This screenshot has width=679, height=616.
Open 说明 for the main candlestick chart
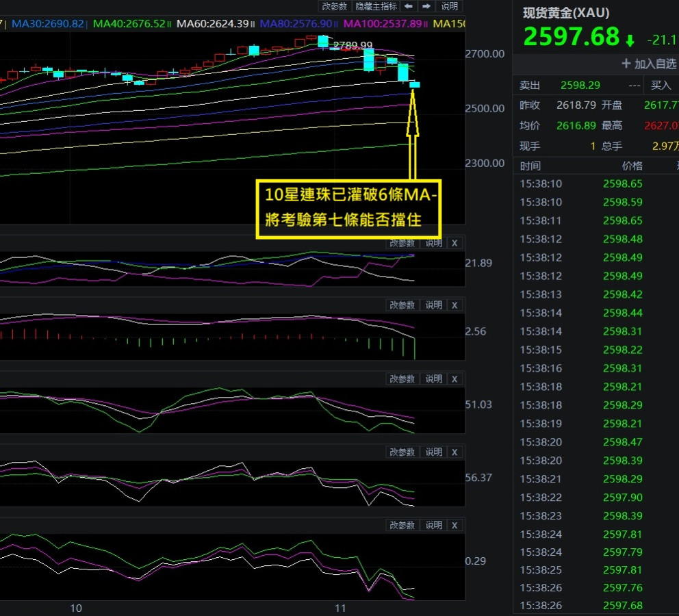tap(449, 6)
